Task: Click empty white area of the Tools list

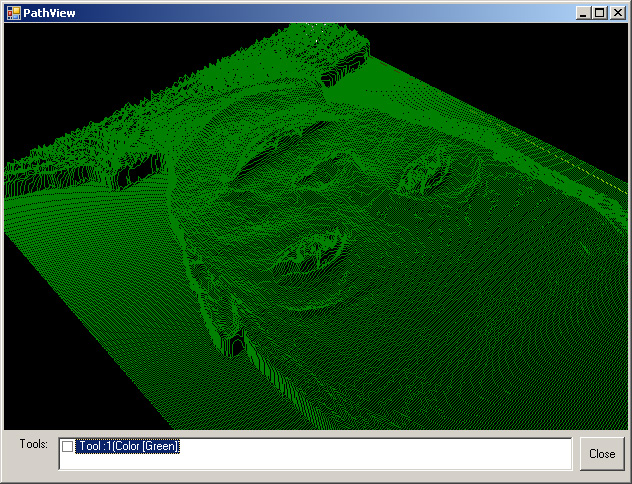Action: [x=380, y=458]
